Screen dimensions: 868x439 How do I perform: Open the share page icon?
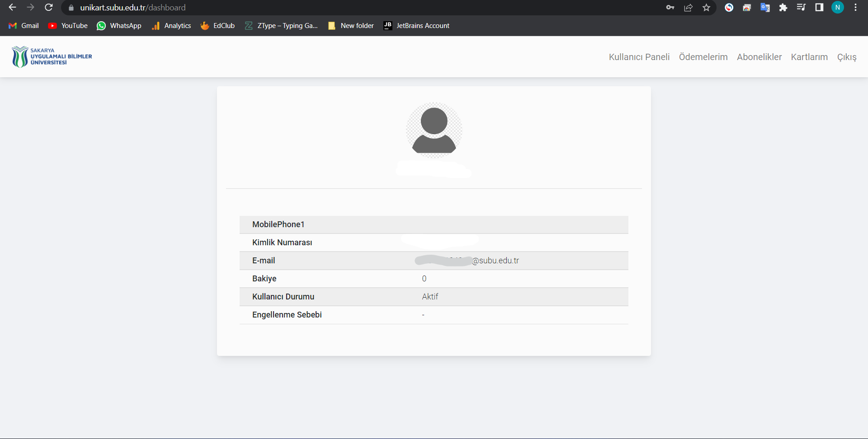[688, 8]
